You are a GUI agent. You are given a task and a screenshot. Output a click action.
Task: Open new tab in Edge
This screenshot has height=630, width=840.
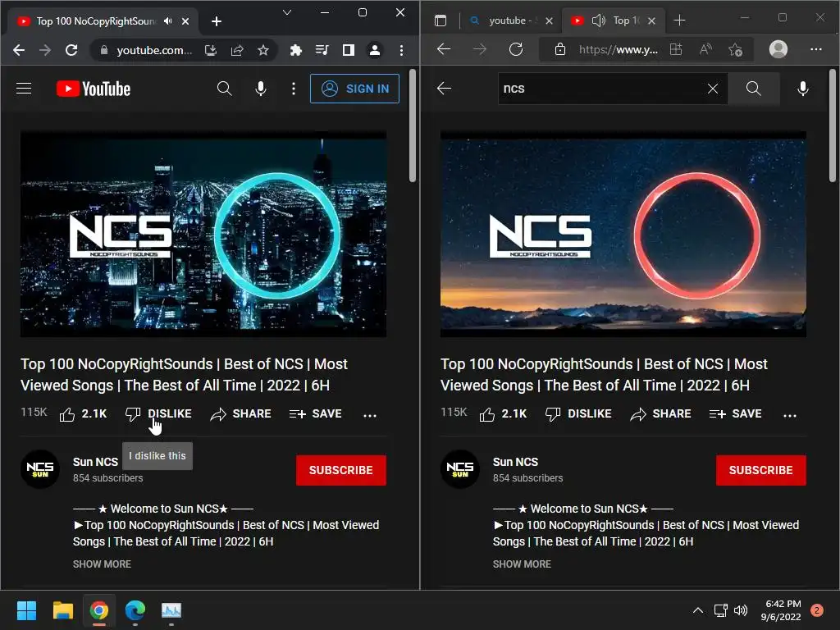679,21
